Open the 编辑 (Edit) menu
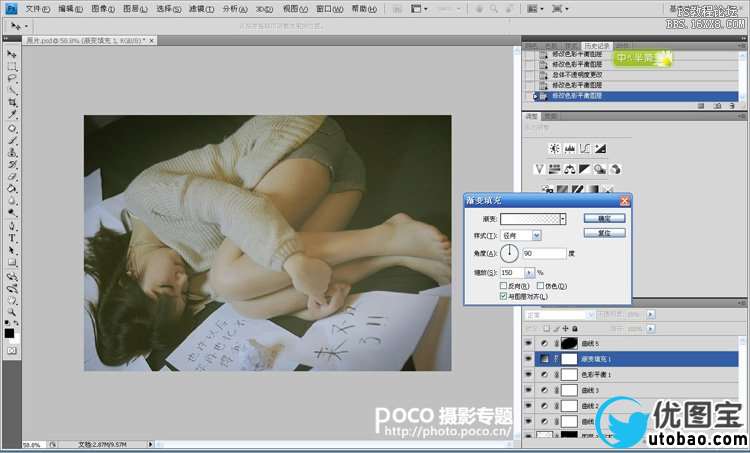750x453 pixels. pos(70,9)
